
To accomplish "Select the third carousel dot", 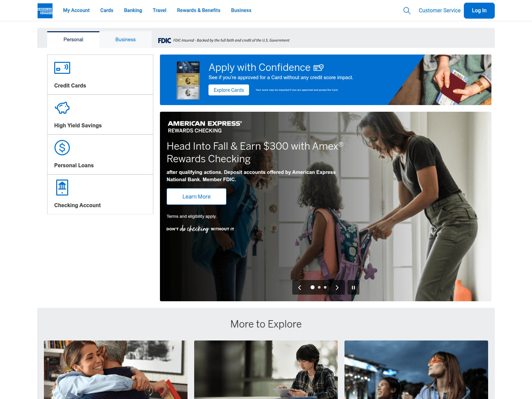I will pyautogui.click(x=325, y=287).
